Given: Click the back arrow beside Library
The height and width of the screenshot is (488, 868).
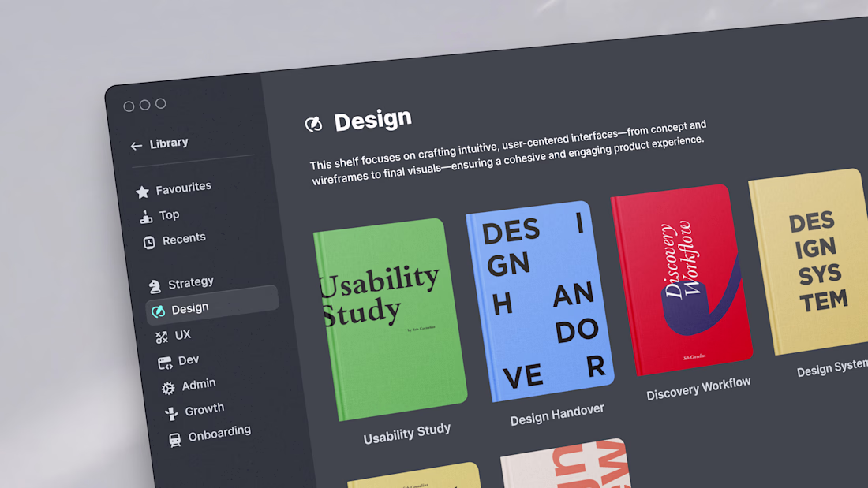Looking at the screenshot, I should [x=137, y=146].
